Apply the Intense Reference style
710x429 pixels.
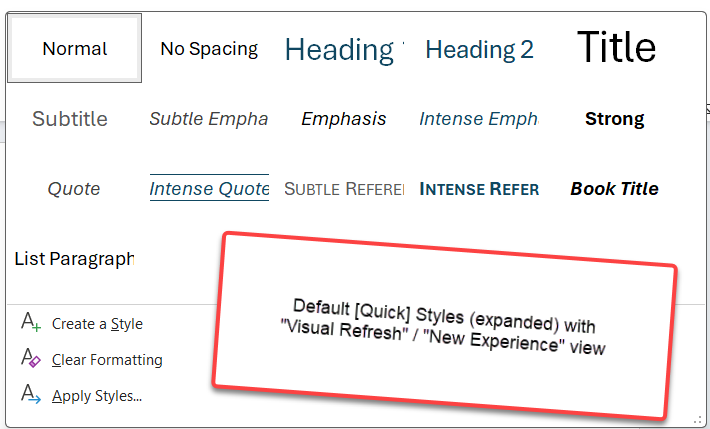pyautogui.click(x=479, y=188)
